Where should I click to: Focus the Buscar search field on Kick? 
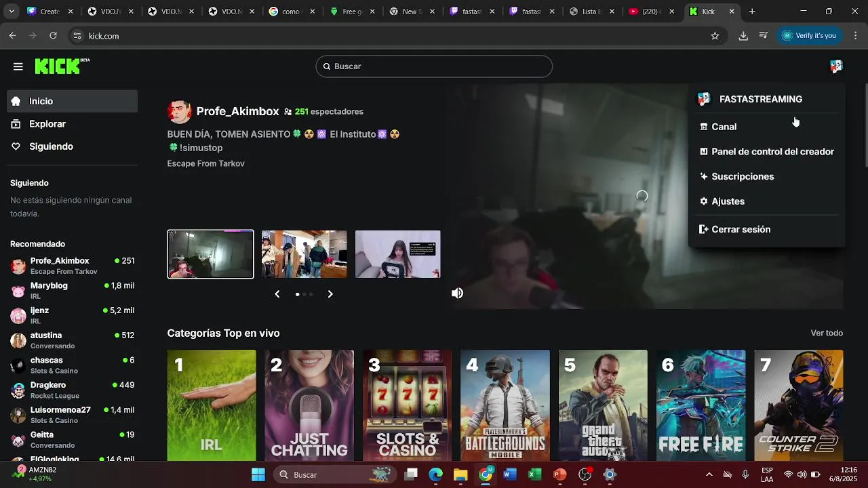click(434, 66)
